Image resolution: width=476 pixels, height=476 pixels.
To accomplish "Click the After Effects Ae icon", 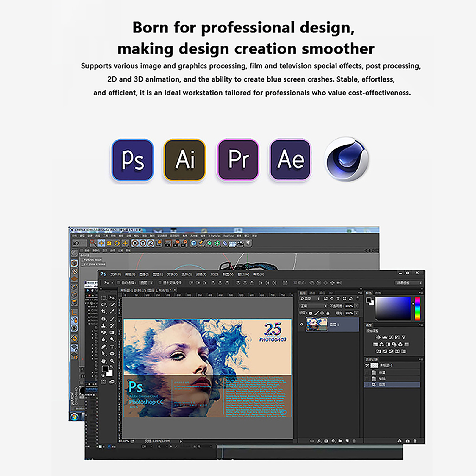I will [x=290, y=160].
